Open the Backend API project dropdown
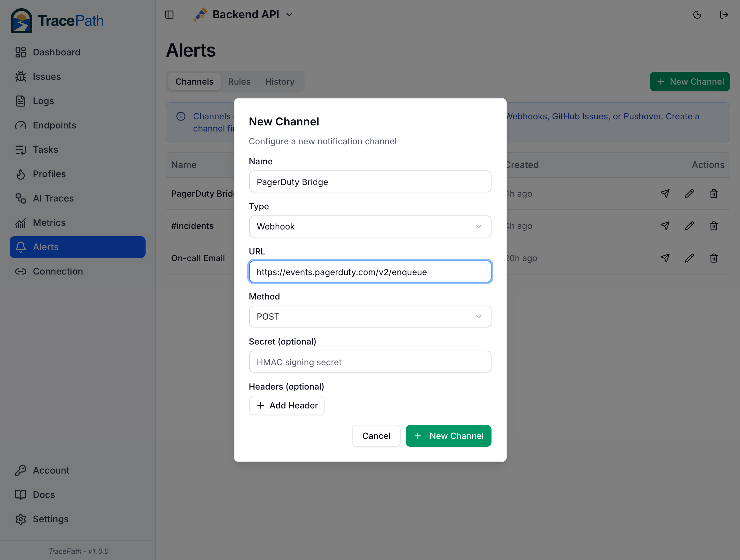The width and height of the screenshot is (740, 560). pyautogui.click(x=243, y=15)
